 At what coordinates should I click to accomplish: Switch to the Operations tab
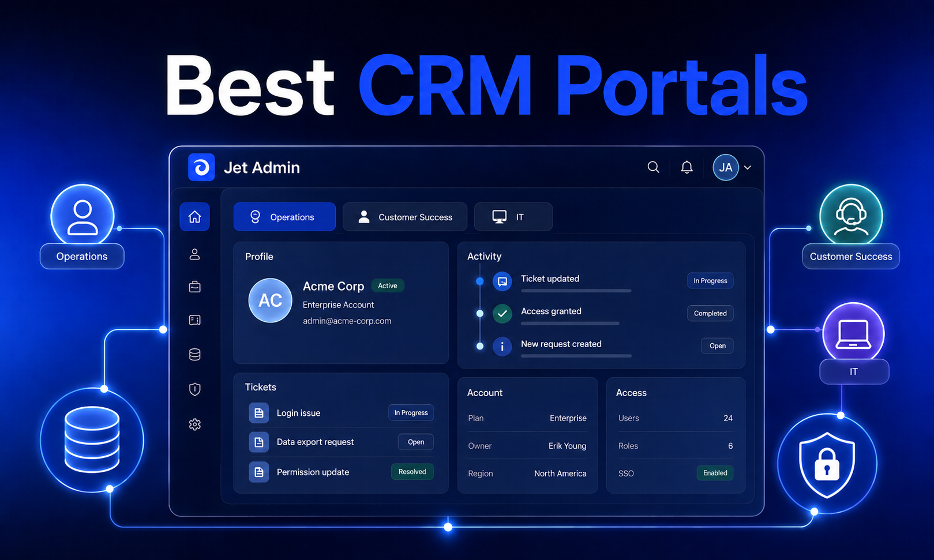[x=285, y=217]
